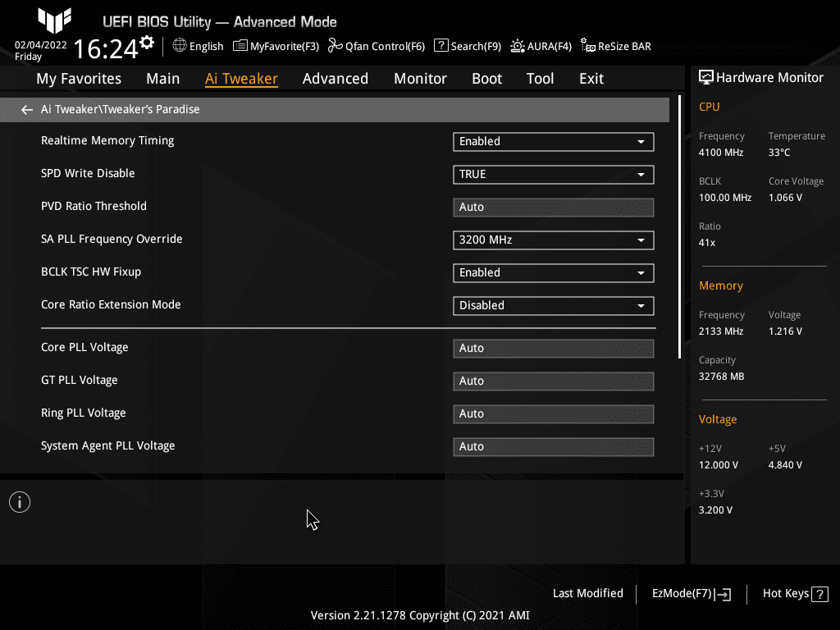Screen dimensions: 840x630
Task: Click the TUF logo at top left
Action: [x=54, y=21]
